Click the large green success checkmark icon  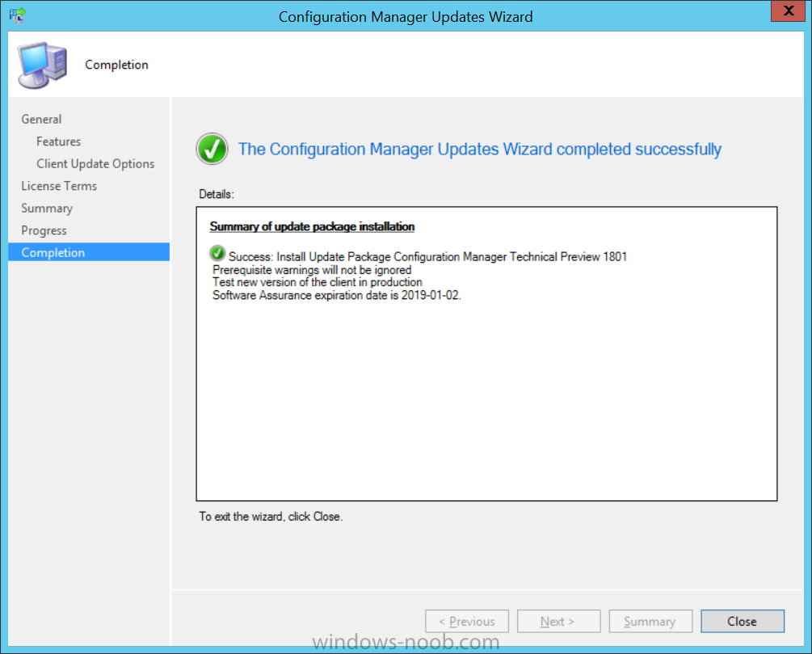[212, 149]
